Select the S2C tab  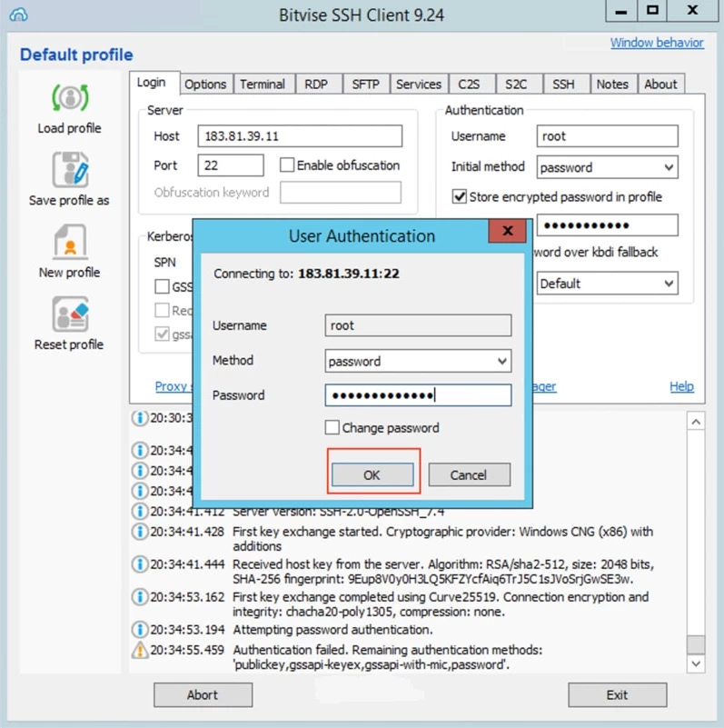pyautogui.click(x=516, y=84)
